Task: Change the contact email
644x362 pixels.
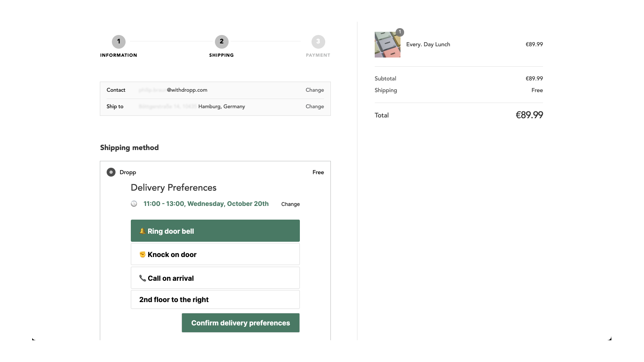Action: point(315,90)
